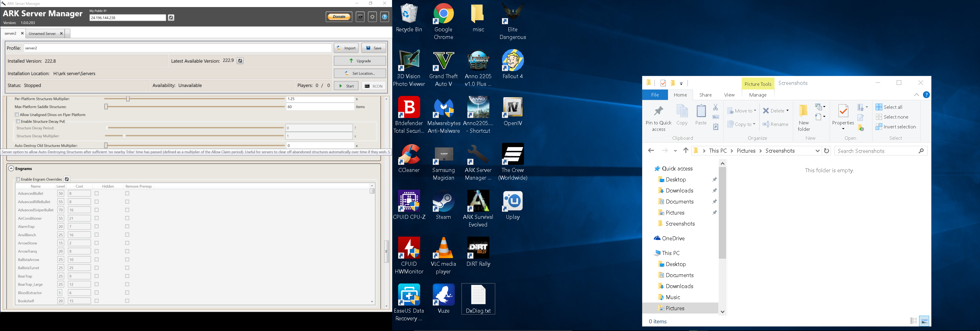
Task: Click the Per-Platform Structures Multiplier slider
Action: tap(195, 99)
